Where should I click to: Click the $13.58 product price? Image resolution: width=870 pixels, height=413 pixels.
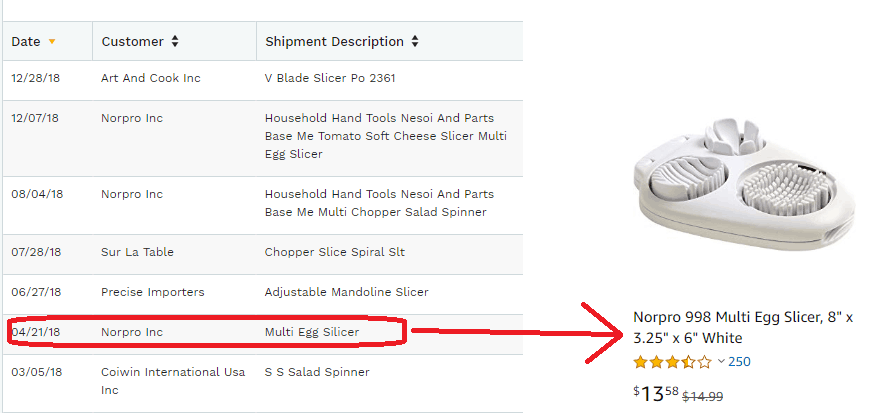point(656,394)
